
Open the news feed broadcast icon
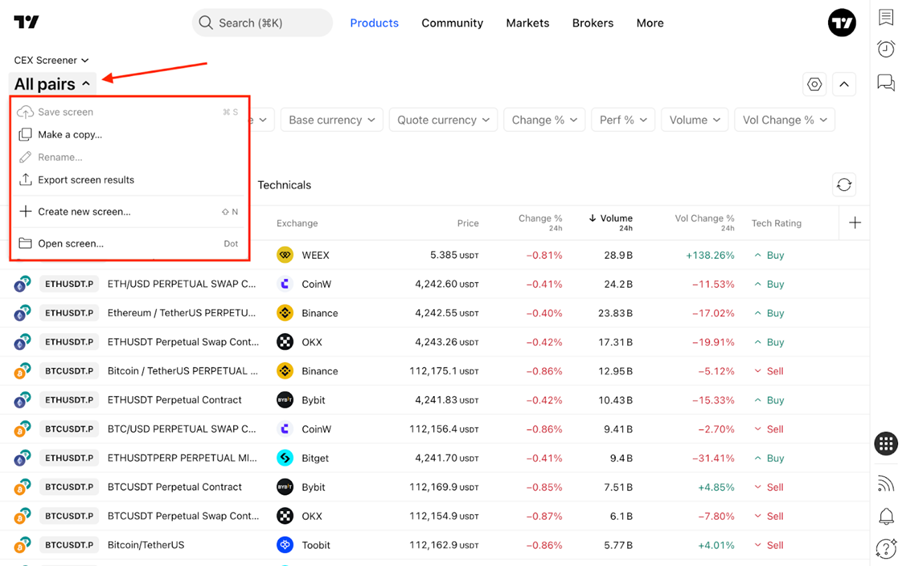click(886, 483)
